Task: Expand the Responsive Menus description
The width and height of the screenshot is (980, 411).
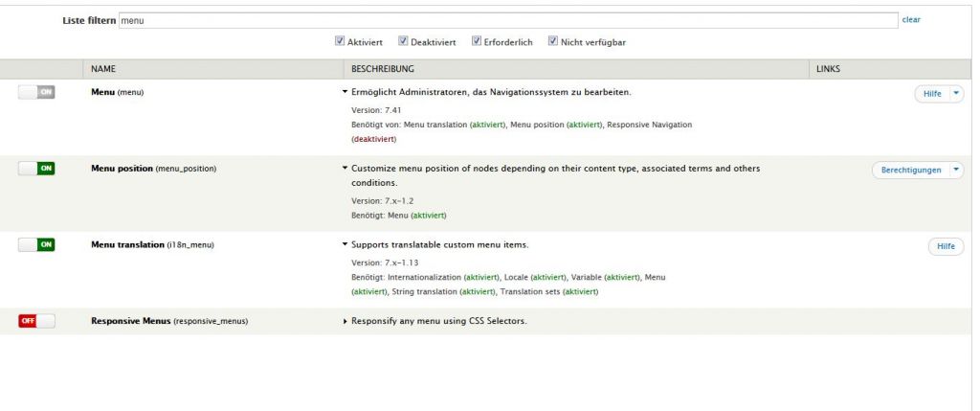Action: pyautogui.click(x=345, y=321)
